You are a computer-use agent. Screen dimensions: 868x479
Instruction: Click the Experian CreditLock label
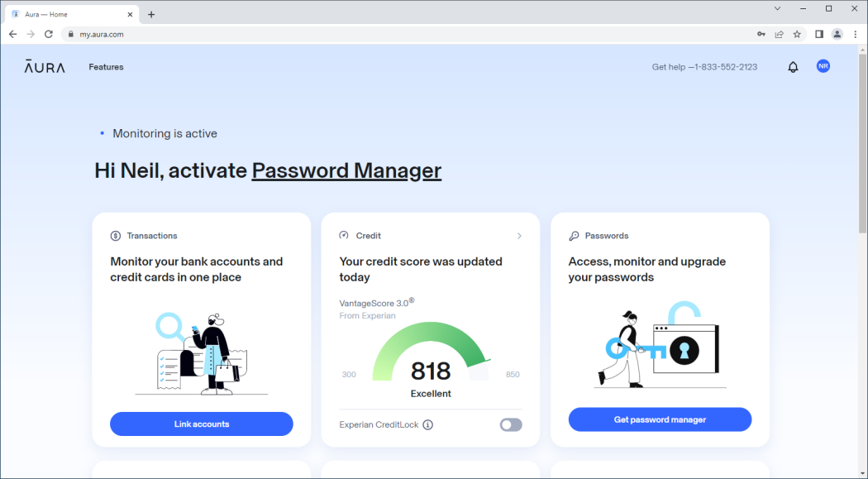point(379,424)
